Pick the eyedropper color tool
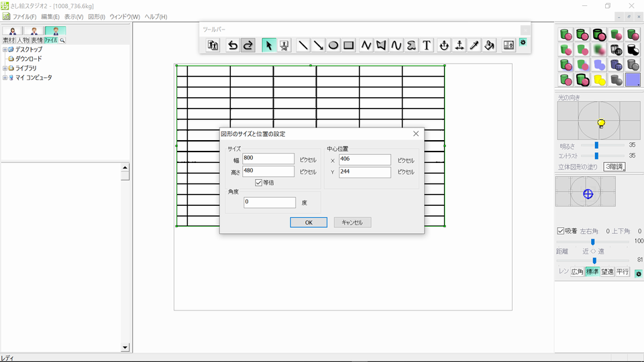Viewport: 644px width, 362px height. 474,45
